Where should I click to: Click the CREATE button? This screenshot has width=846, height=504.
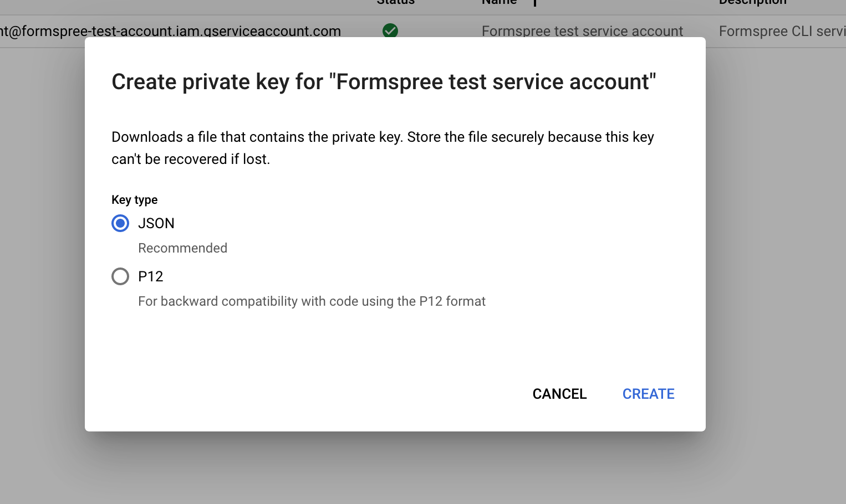pyautogui.click(x=648, y=394)
